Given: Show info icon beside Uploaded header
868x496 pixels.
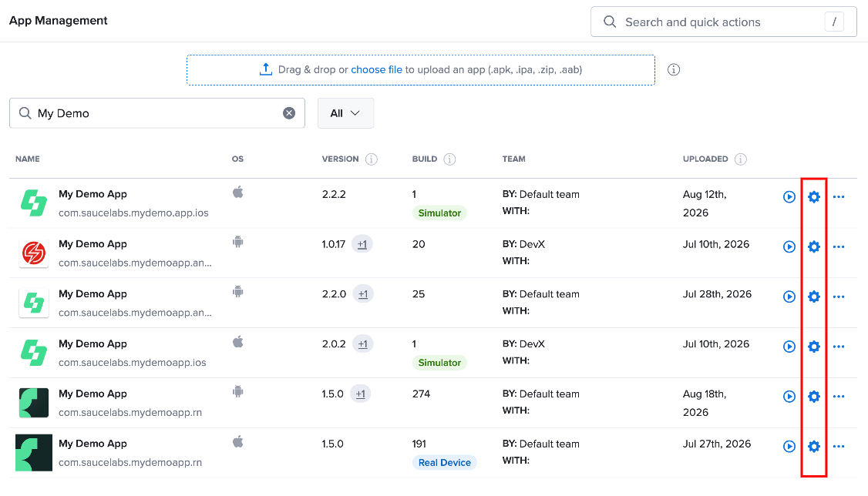Looking at the screenshot, I should (x=740, y=159).
